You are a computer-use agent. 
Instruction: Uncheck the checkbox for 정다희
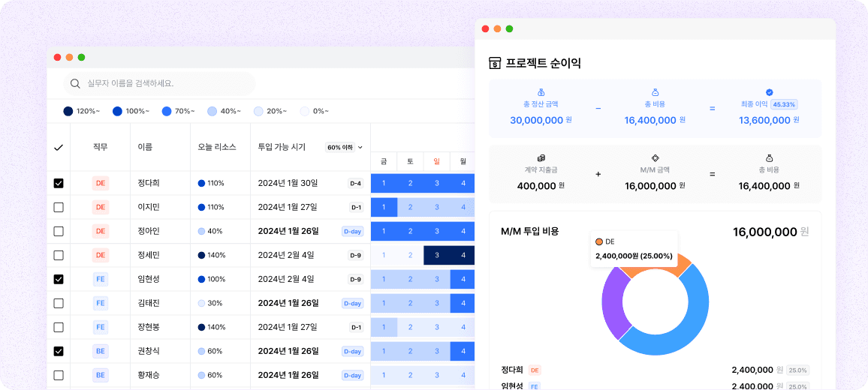point(59,183)
